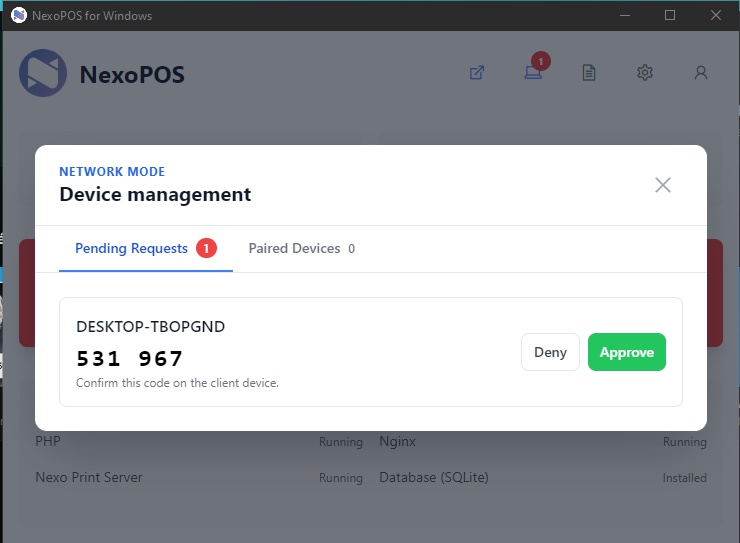This screenshot has height=543, width=740.
Task: Click the open-in-browser external link icon
Action: tap(477, 73)
